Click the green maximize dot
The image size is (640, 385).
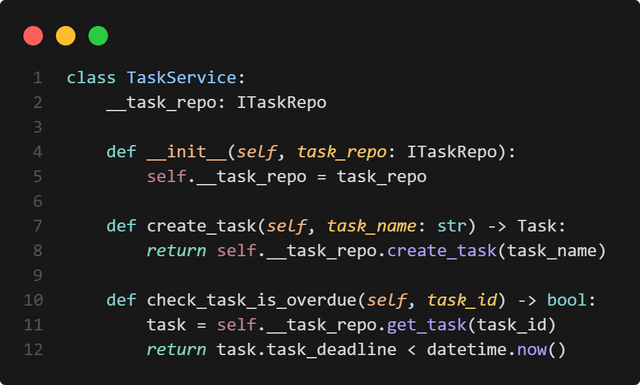coord(98,36)
